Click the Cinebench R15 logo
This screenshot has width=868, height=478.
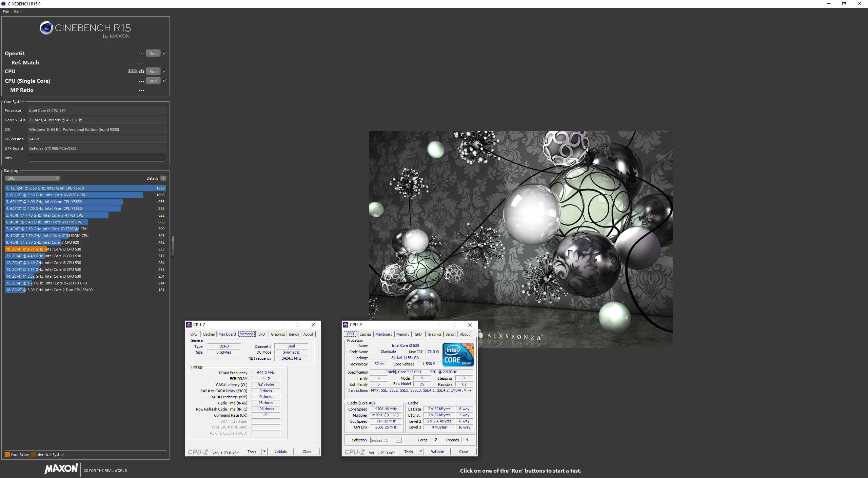[85, 30]
